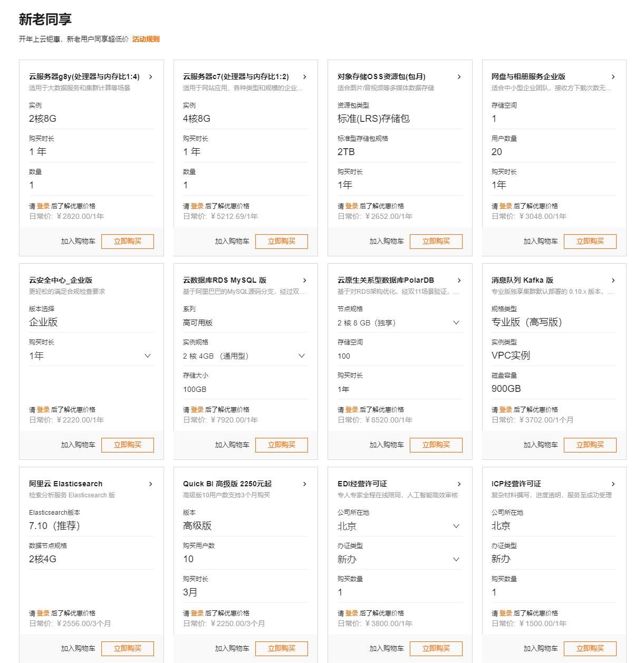Click 立即购买 for 对象存储OSS资源包
This screenshot has height=663, width=644.
[436, 242]
